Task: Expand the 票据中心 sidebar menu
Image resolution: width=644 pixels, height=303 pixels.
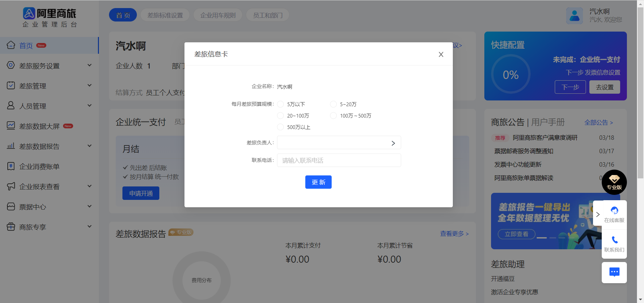Action: coord(90,206)
